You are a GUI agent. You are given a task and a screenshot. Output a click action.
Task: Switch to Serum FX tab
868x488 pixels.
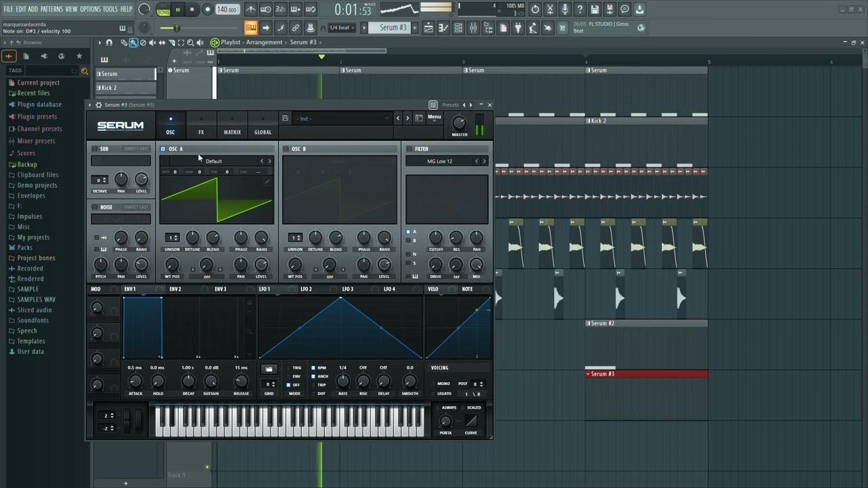[201, 126]
